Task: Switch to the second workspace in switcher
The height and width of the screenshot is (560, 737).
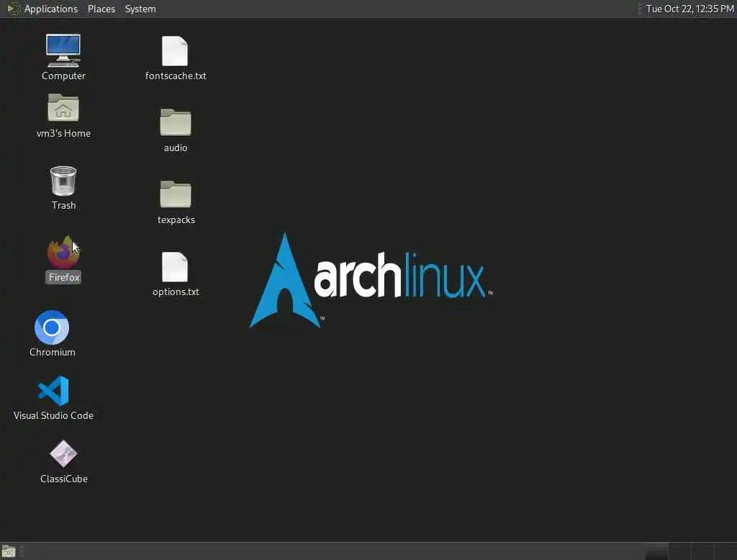Action: click(x=679, y=551)
